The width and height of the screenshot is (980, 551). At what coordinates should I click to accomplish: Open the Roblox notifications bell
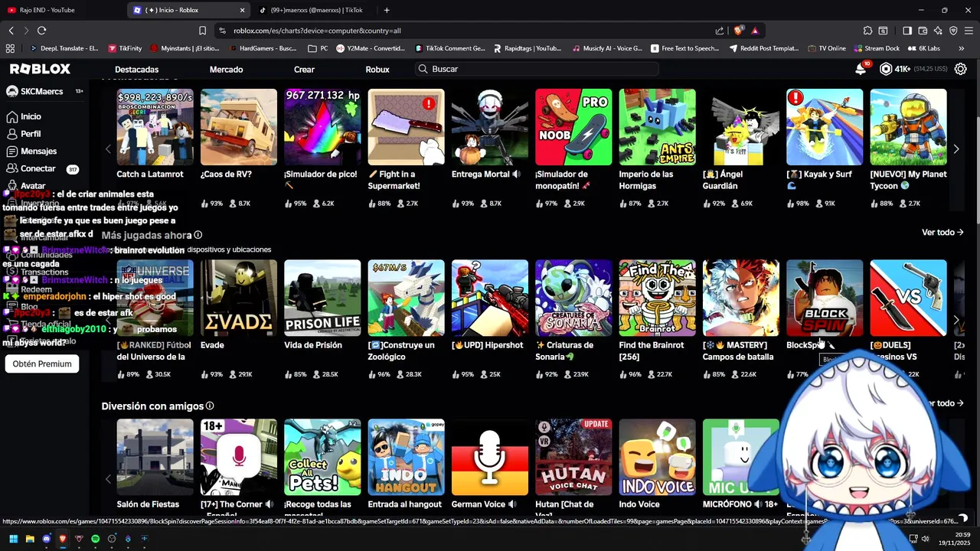(861, 69)
